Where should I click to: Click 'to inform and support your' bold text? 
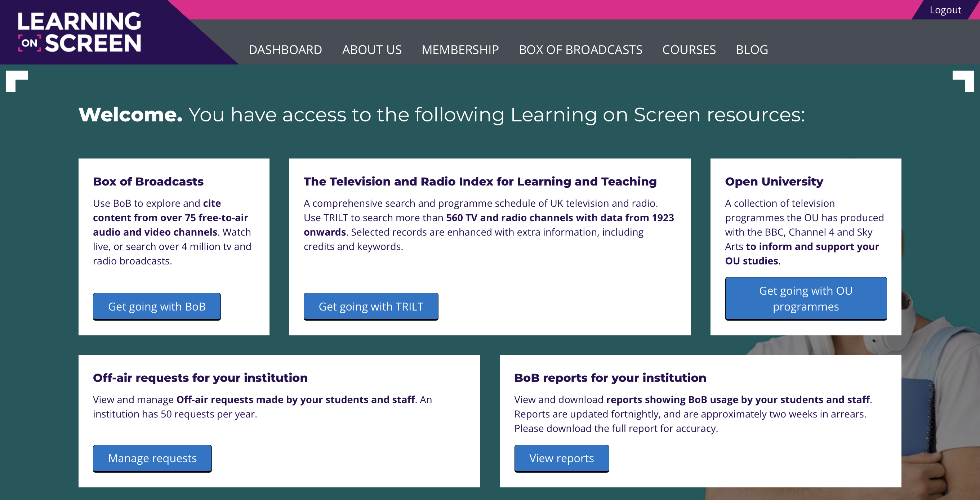coord(812,247)
